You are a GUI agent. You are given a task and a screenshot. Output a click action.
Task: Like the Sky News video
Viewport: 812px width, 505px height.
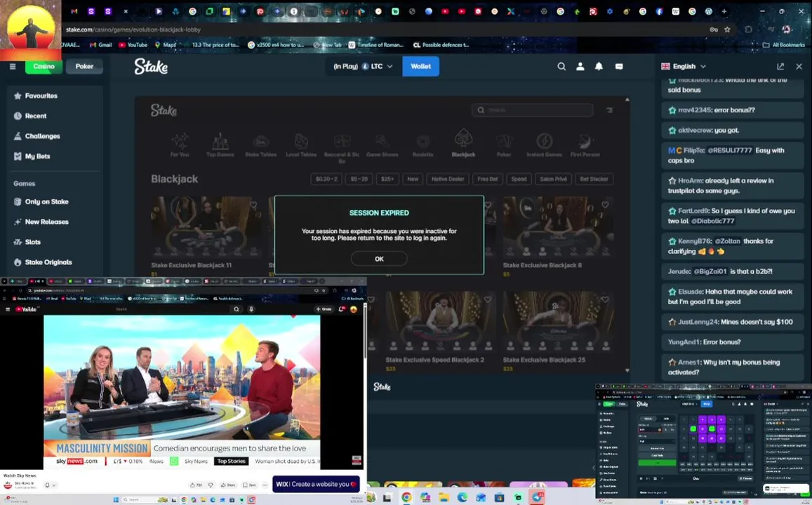(x=196, y=485)
